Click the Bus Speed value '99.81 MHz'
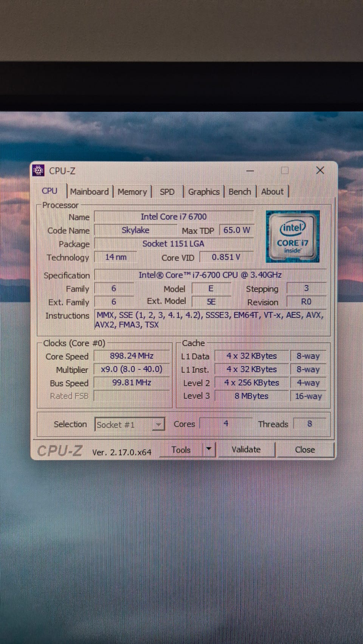 [x=132, y=383]
